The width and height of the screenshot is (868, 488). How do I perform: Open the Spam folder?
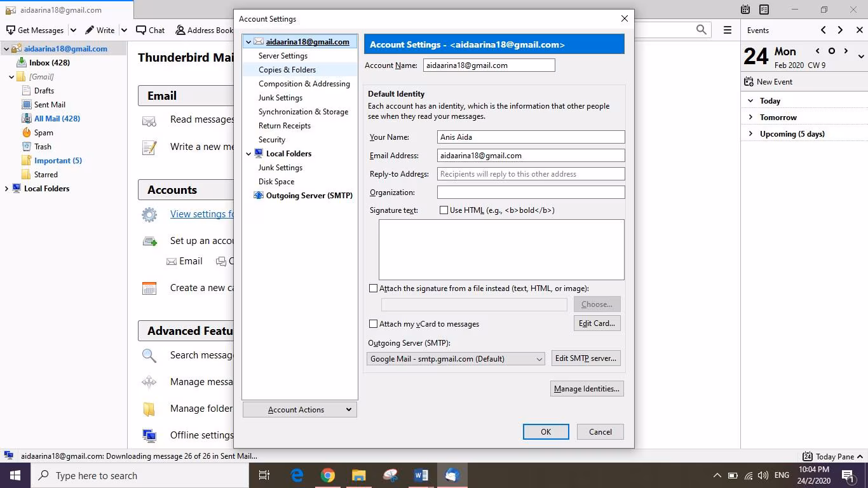click(x=44, y=133)
